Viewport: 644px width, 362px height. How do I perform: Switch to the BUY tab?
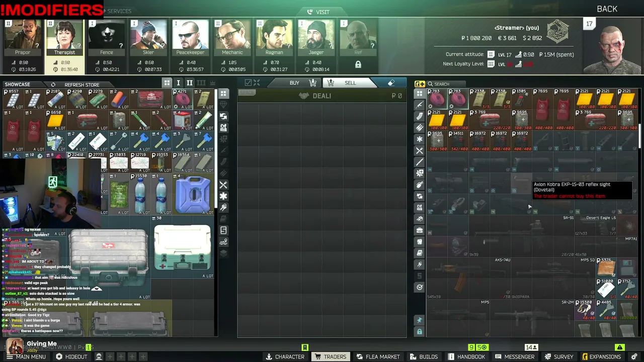point(294,83)
